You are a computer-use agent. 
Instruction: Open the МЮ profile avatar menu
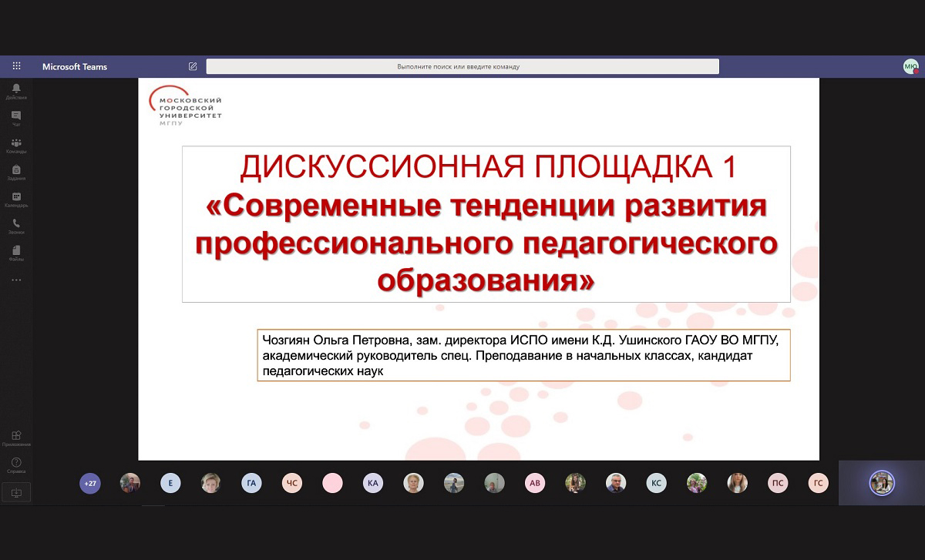(910, 66)
